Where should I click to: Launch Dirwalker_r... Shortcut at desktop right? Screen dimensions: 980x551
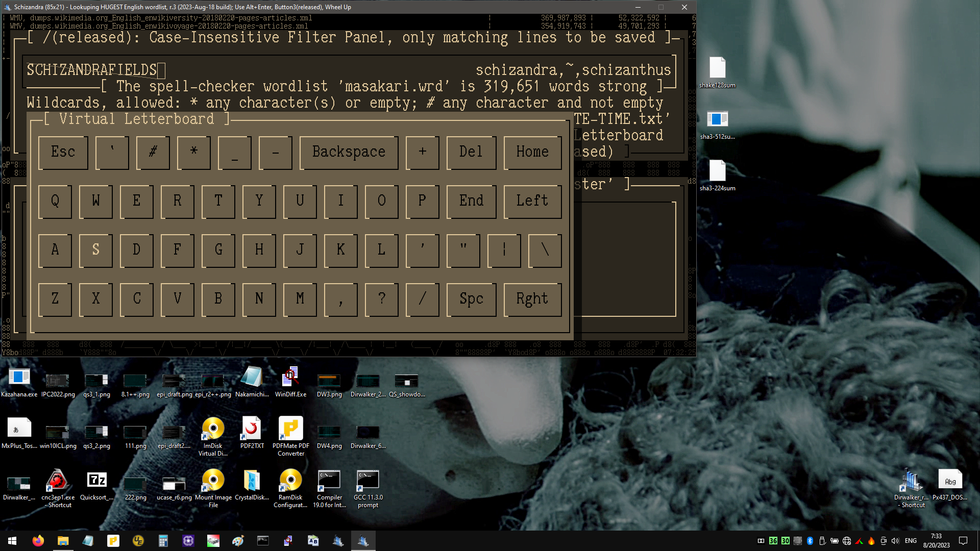(911, 488)
